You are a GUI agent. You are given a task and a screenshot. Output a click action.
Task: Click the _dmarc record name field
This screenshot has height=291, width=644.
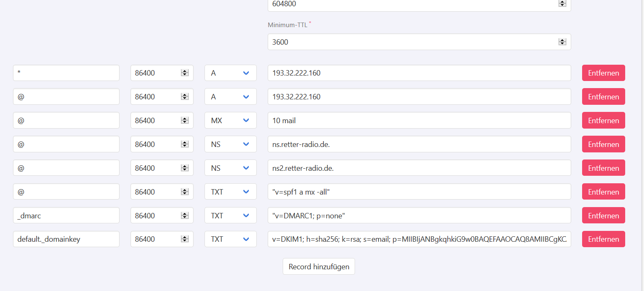pyautogui.click(x=66, y=216)
